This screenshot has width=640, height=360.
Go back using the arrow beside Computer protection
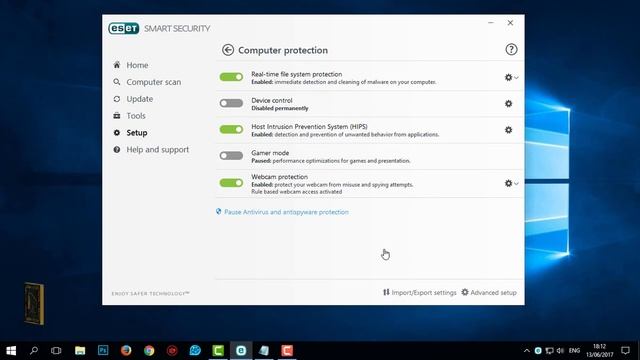point(228,50)
